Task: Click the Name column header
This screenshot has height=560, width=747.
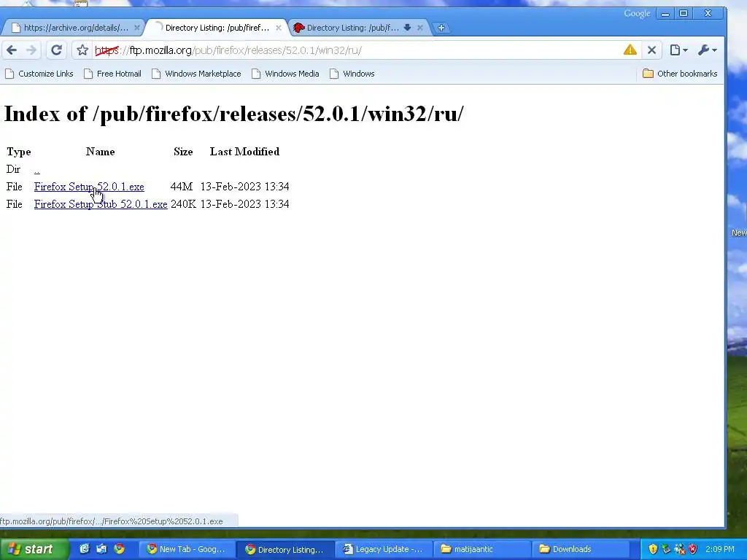Action: click(101, 152)
